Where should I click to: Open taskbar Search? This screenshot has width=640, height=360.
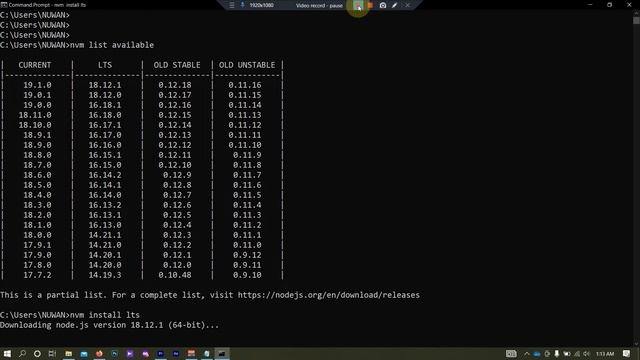[22, 353]
